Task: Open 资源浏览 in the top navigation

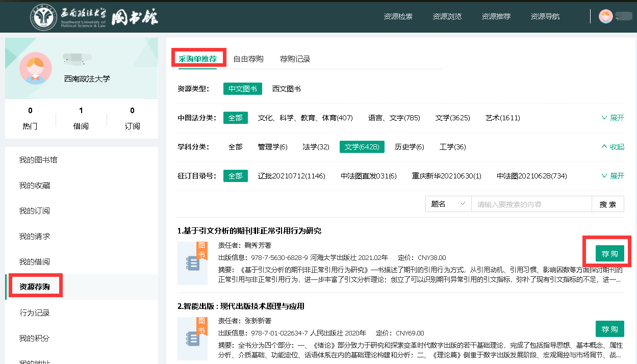Action: pos(447,16)
